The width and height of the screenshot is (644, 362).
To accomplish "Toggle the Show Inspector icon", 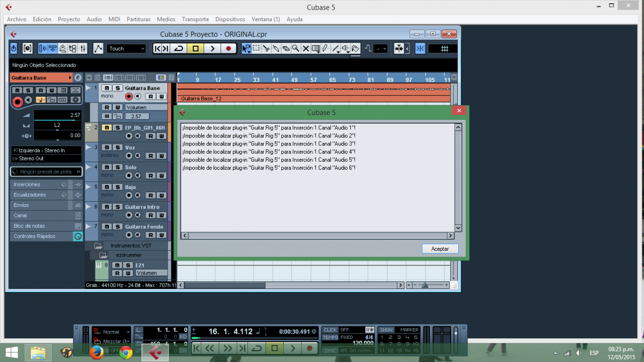I will point(43,48).
